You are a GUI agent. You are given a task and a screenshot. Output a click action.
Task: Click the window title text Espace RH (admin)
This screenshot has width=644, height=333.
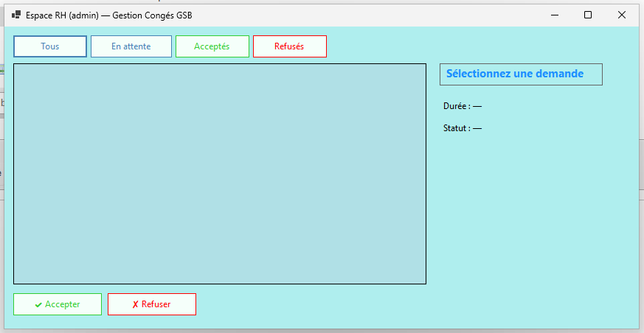(x=108, y=15)
